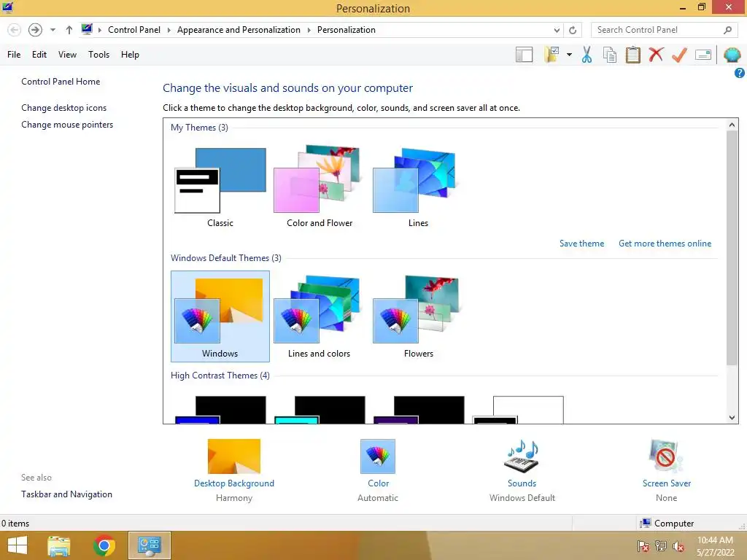This screenshot has height=560, width=747.
Task: Click the magnifier icon in the search box
Action: [727, 30]
